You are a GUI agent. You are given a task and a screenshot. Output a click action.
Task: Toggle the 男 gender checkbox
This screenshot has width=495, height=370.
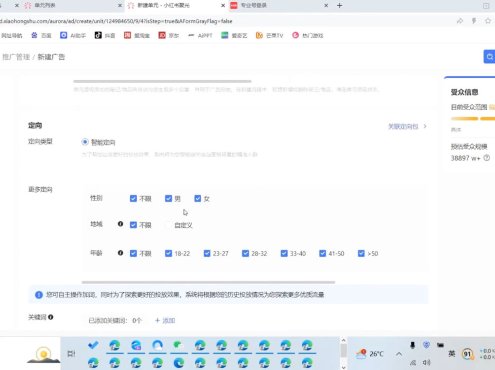pos(168,198)
